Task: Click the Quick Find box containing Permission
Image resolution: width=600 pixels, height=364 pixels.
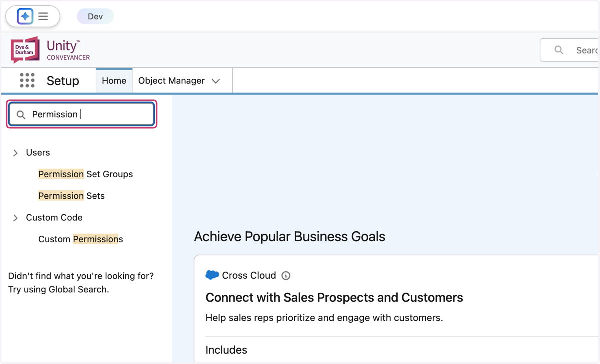Action: pyautogui.click(x=82, y=114)
